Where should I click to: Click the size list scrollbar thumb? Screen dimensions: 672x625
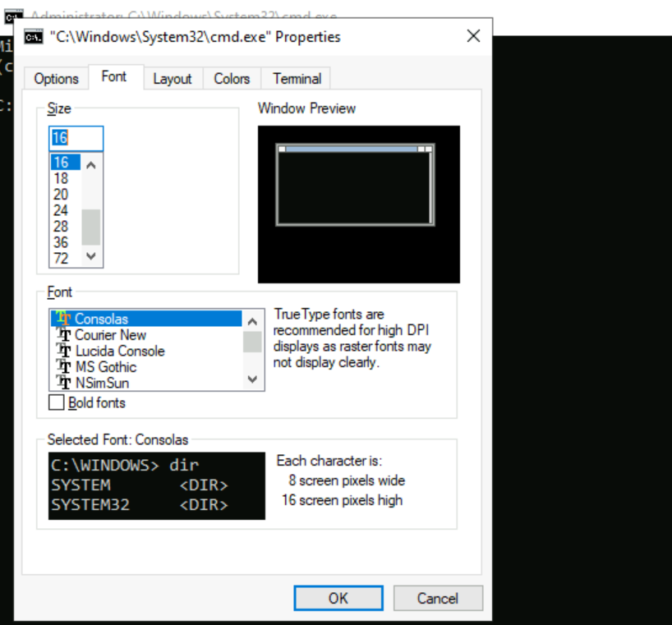(91, 227)
